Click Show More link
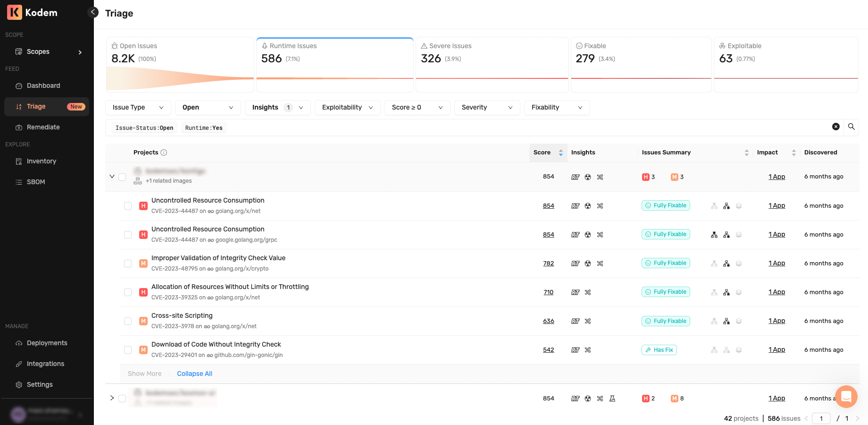 [145, 374]
